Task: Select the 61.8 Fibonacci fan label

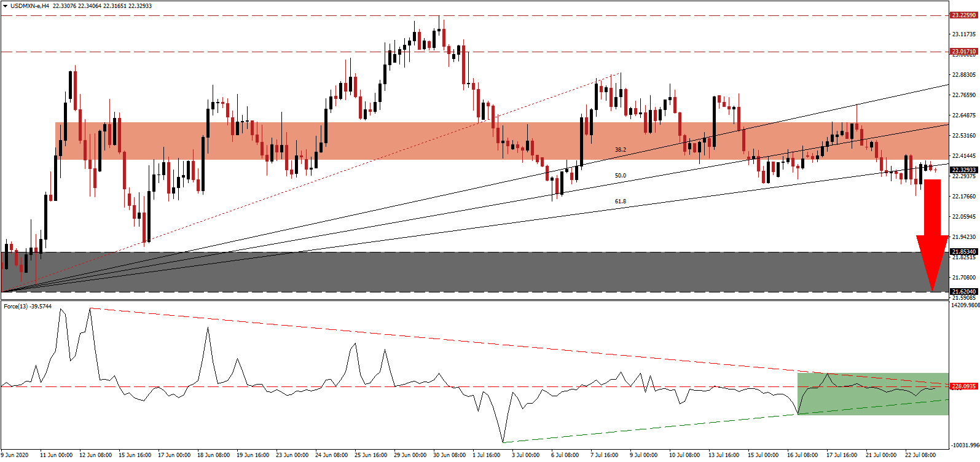Action: [621, 202]
